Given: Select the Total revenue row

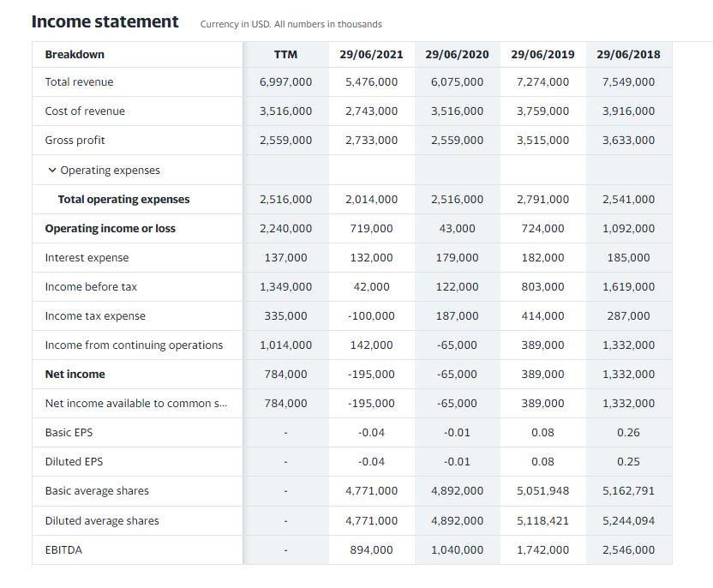Looking at the screenshot, I should (77, 82).
